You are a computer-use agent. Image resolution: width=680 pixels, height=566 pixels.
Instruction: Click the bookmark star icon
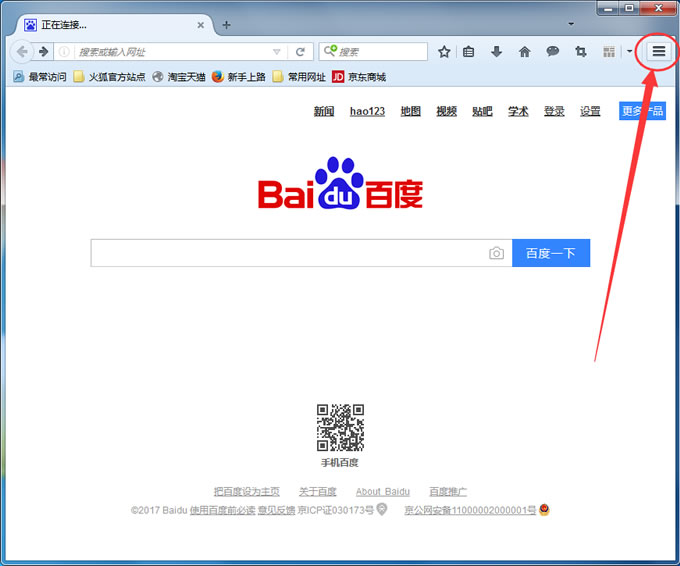coord(444,52)
